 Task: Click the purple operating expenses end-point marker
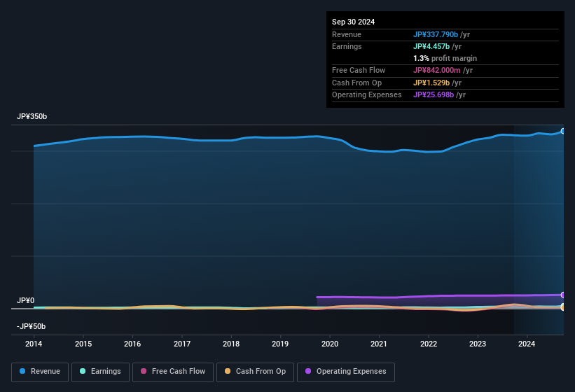tap(563, 295)
